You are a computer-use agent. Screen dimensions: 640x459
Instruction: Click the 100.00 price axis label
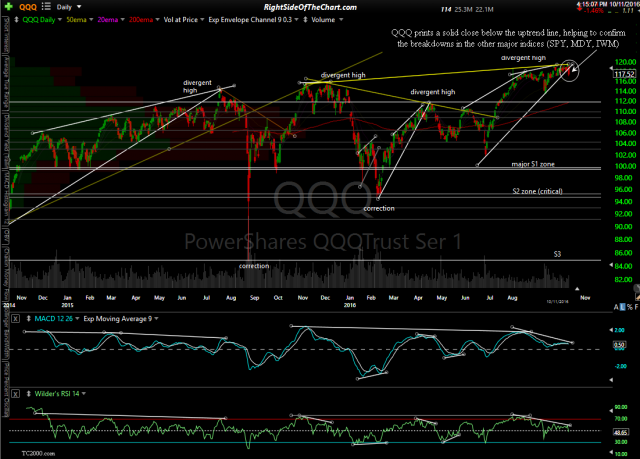click(625, 166)
